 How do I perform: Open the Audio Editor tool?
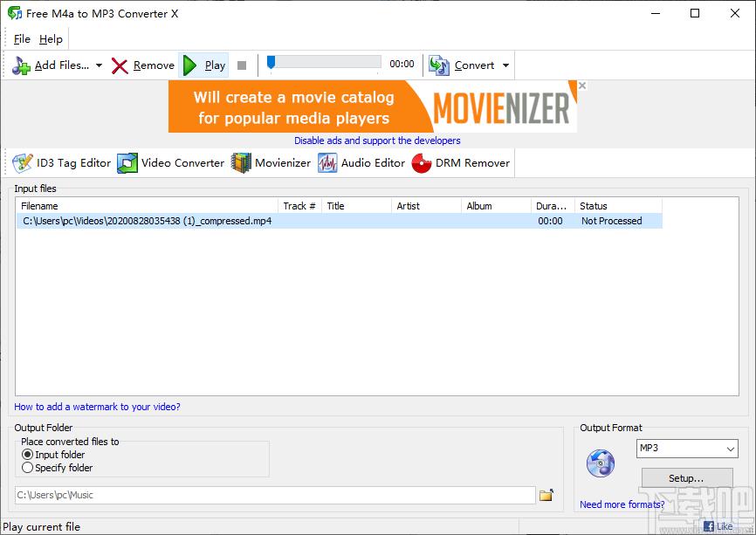click(361, 163)
